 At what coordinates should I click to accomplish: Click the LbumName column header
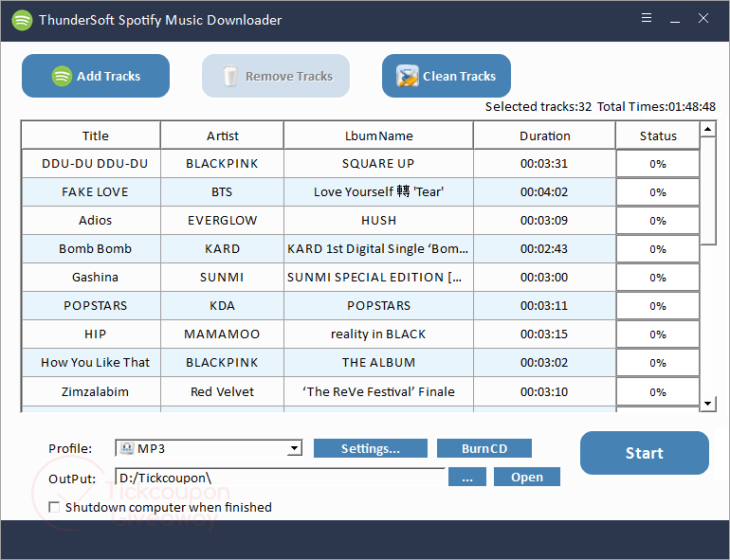pyautogui.click(x=378, y=135)
